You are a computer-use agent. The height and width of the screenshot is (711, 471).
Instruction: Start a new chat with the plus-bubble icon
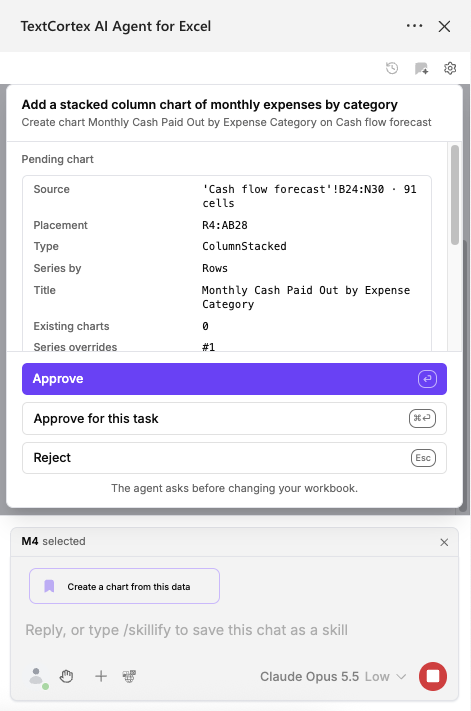click(x=421, y=68)
